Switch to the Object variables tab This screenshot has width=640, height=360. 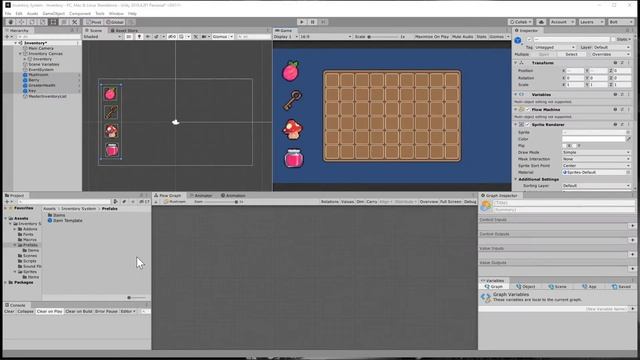coord(525,287)
